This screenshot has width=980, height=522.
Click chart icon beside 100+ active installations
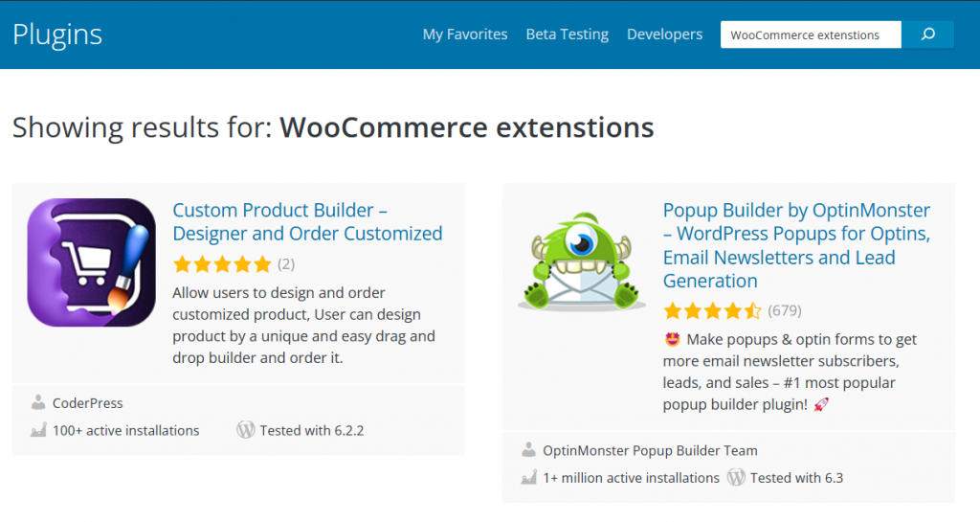[x=38, y=429]
